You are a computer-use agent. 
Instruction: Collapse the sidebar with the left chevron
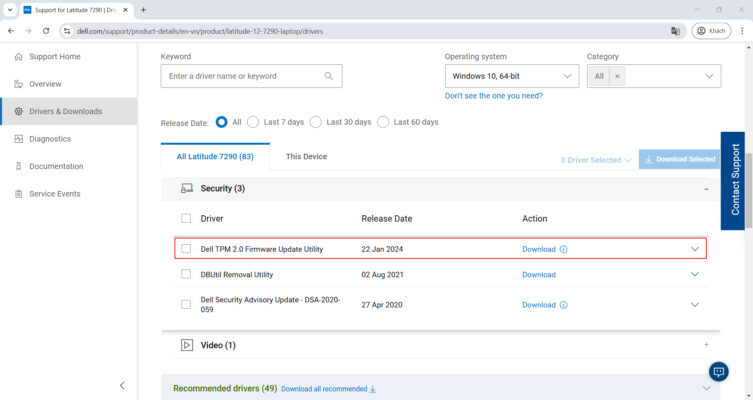122,385
